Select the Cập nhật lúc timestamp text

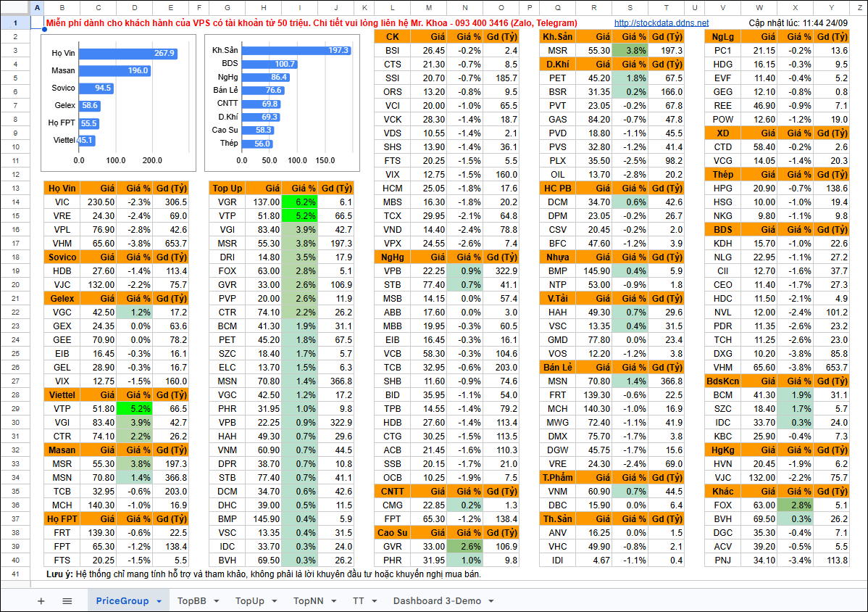coord(798,23)
